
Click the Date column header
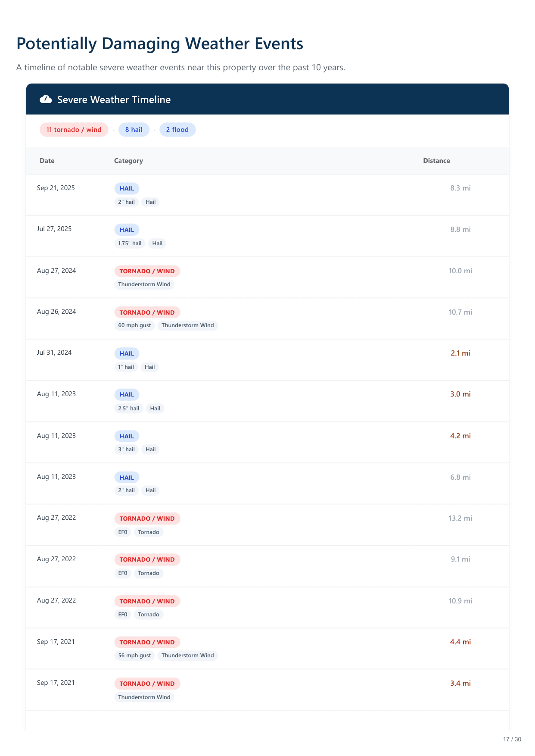click(47, 161)
